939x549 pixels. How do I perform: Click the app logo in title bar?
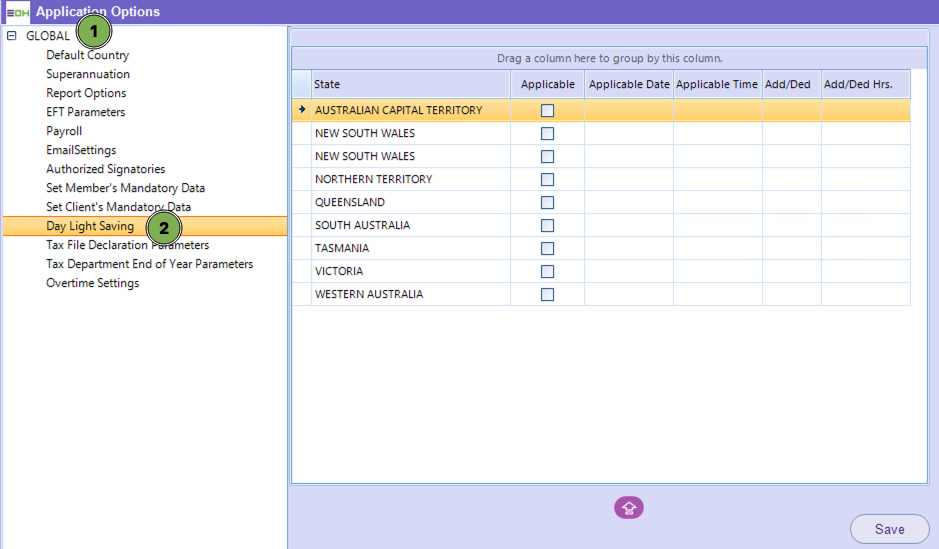click(x=17, y=12)
